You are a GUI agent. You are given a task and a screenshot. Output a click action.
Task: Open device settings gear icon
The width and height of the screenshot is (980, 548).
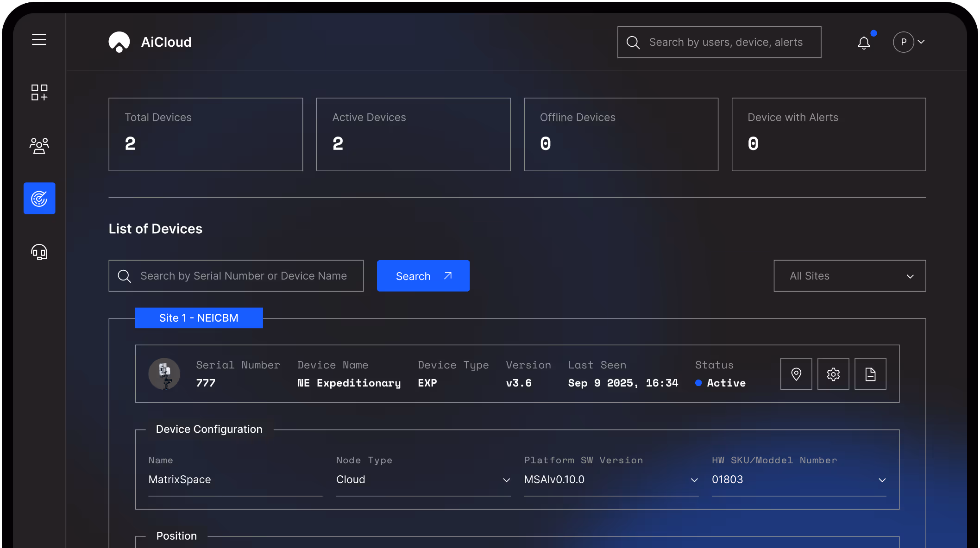[x=833, y=374]
